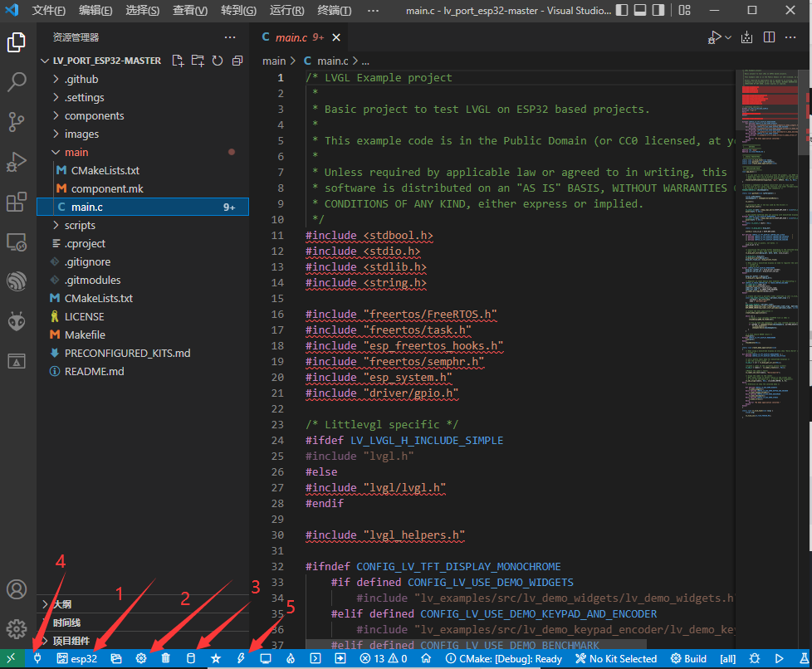Open the README.md file
Viewport: 812px width, 669px height.
[x=143, y=371]
